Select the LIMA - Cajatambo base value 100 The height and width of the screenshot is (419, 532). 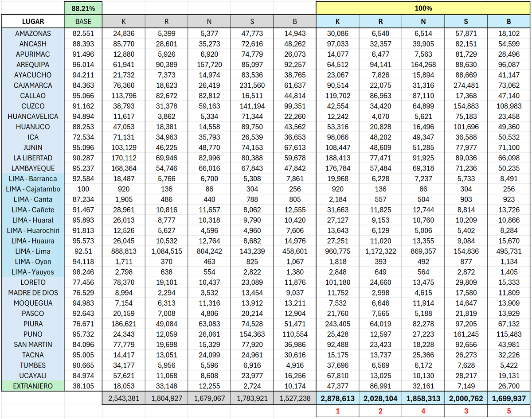83,189
